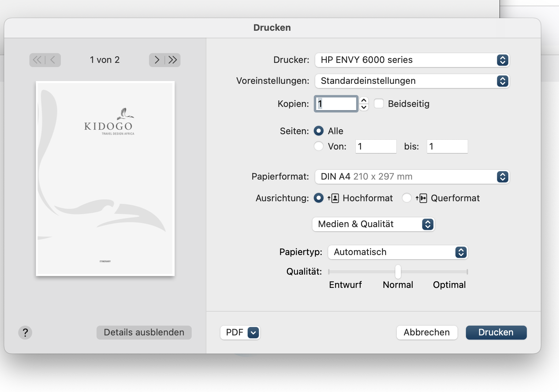Open the PDF options arrow menu
The width and height of the screenshot is (559, 392).
(x=253, y=333)
